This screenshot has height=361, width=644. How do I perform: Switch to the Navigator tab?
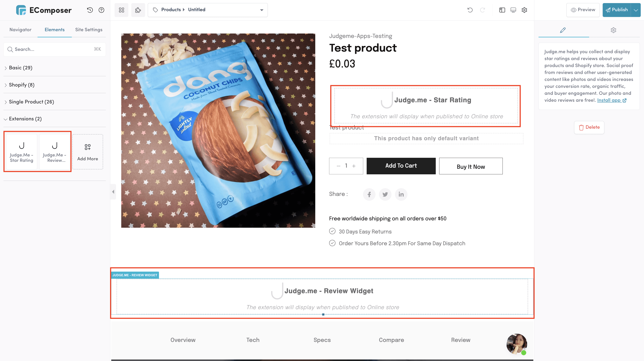(21, 30)
